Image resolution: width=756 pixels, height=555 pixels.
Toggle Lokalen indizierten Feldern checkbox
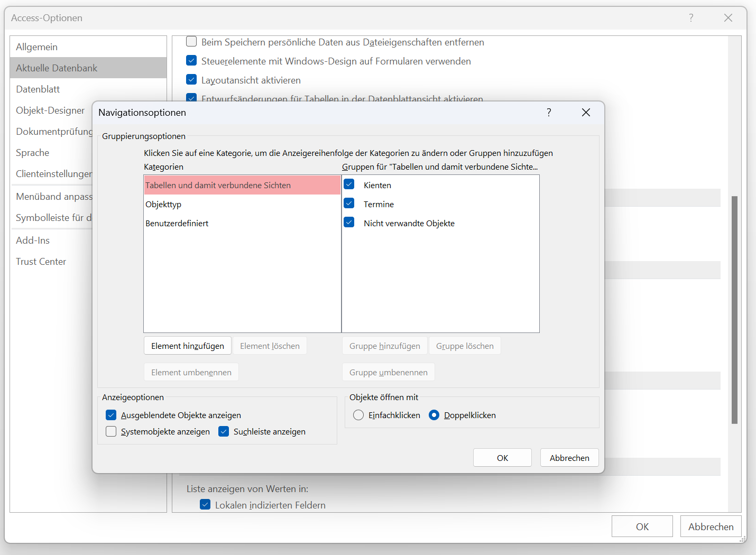(205, 504)
